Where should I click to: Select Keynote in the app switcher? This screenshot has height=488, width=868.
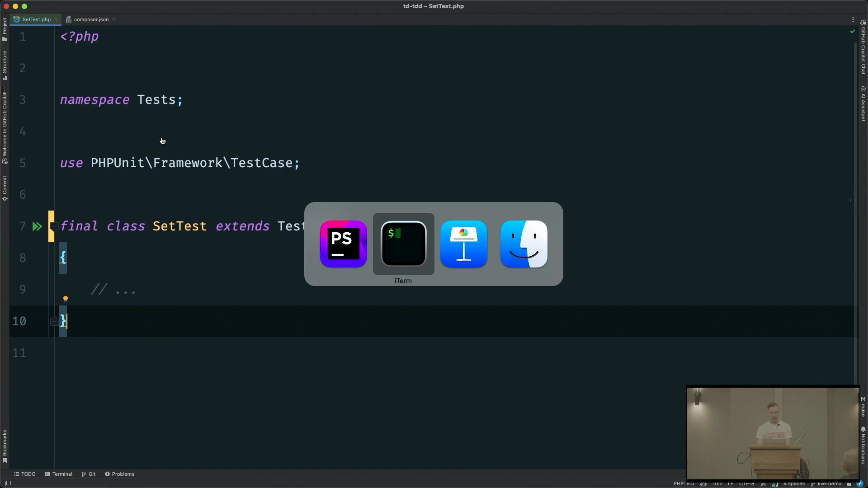[464, 244]
